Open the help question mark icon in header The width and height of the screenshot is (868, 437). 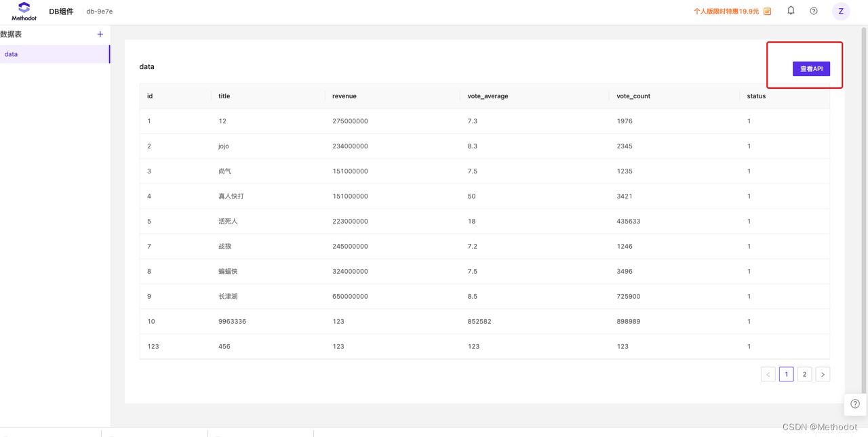[814, 11]
